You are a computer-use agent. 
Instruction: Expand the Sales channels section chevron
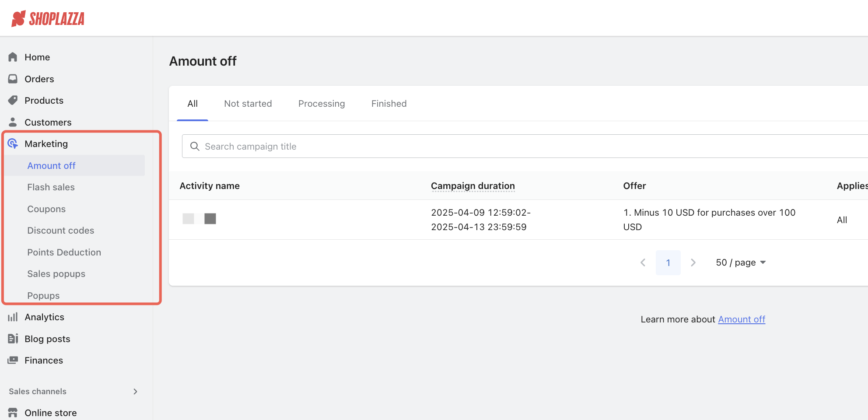135,392
